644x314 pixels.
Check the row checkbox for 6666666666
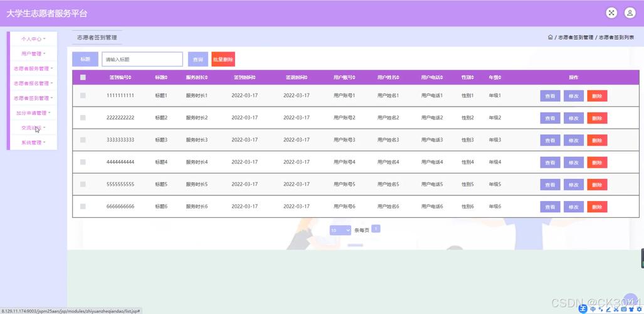[x=83, y=207]
